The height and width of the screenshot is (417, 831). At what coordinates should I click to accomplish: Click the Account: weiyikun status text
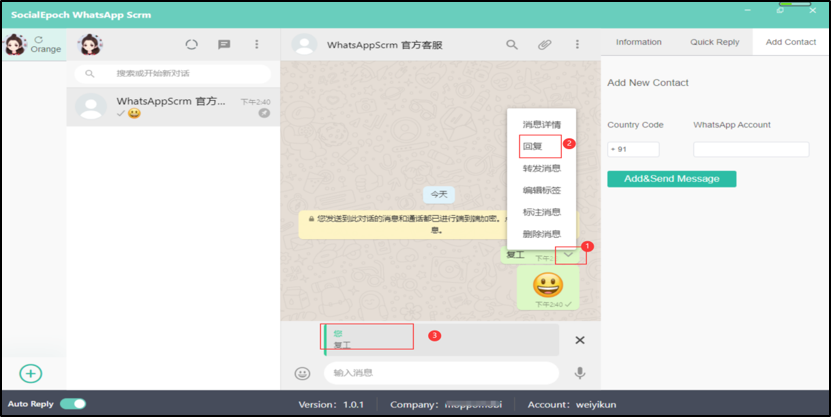[x=572, y=404]
